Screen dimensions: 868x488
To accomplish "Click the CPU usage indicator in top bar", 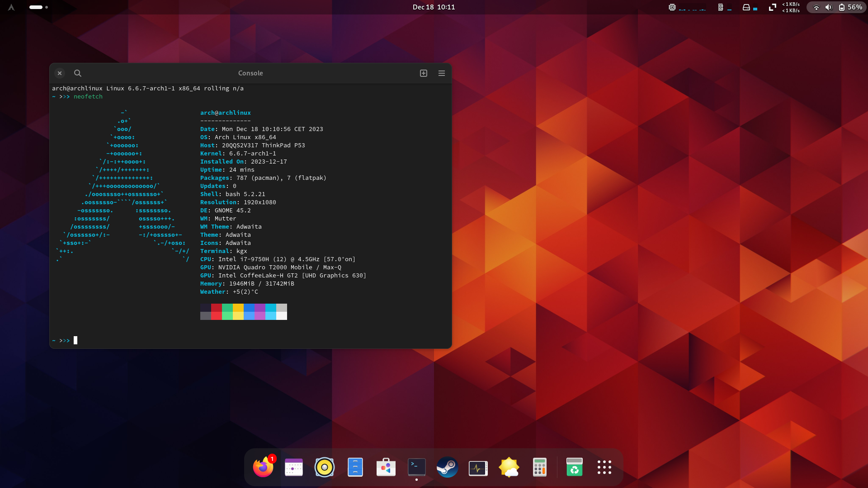I will click(x=687, y=7).
